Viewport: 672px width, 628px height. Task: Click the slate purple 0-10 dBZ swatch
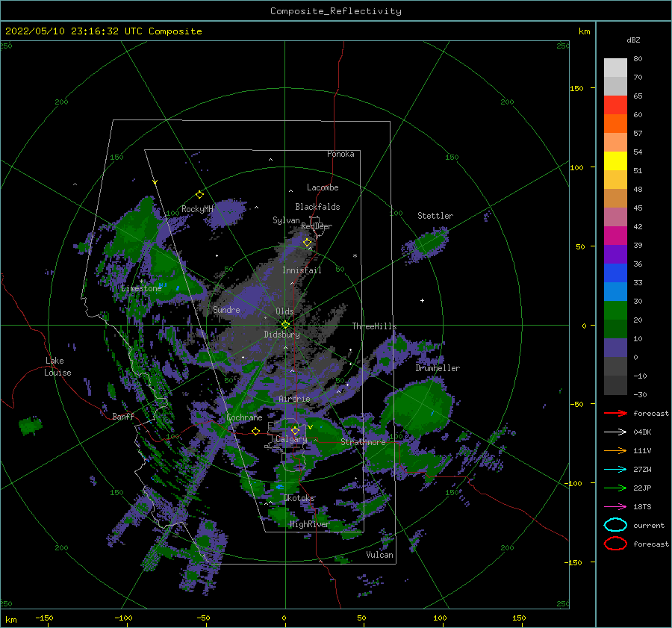(x=615, y=347)
